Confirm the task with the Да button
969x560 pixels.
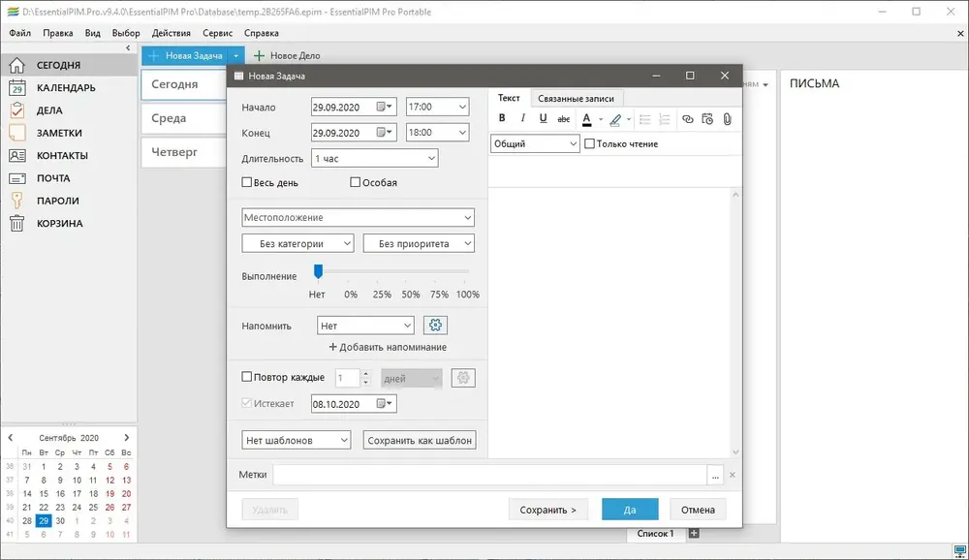(x=630, y=510)
